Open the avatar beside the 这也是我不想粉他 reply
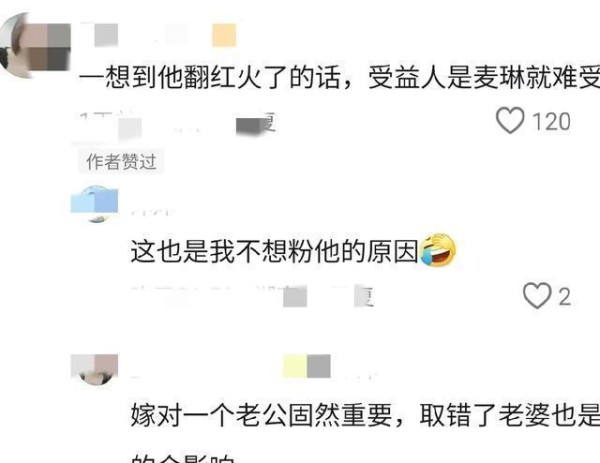Viewport: 600px width, 463px height. coord(95,204)
